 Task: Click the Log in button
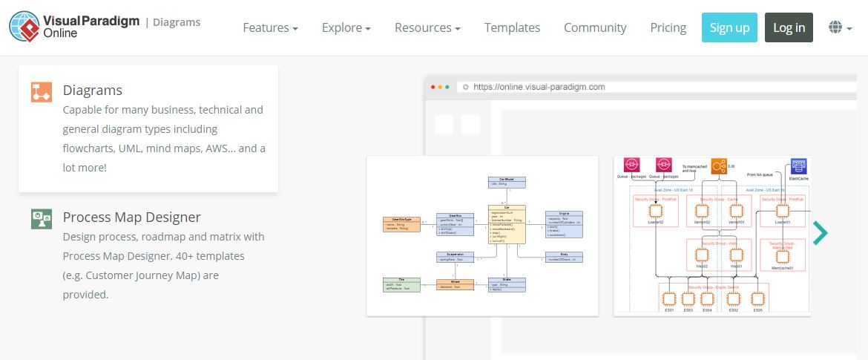click(x=789, y=27)
